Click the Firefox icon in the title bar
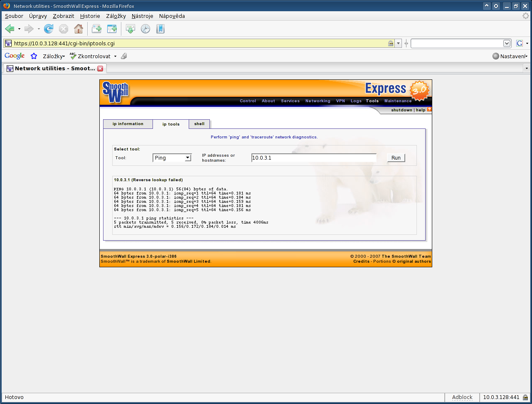The image size is (532, 404). coord(7,6)
